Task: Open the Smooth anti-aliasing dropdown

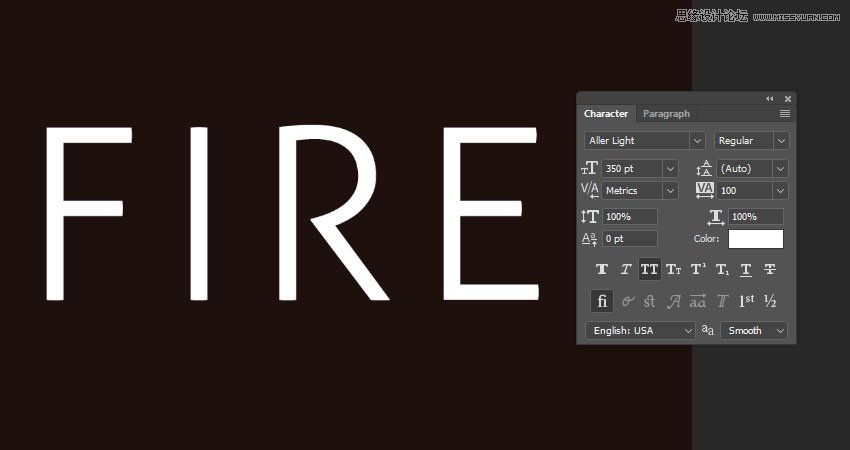Action: [754, 330]
